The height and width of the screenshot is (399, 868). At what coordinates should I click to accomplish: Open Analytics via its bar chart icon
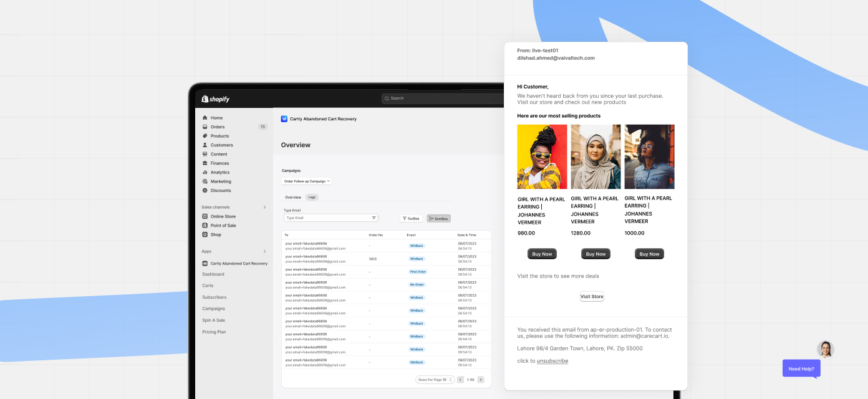tap(205, 173)
